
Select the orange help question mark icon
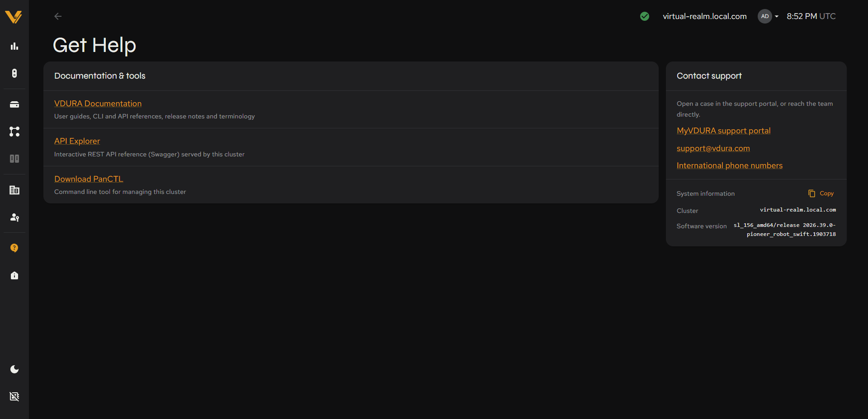[14, 248]
